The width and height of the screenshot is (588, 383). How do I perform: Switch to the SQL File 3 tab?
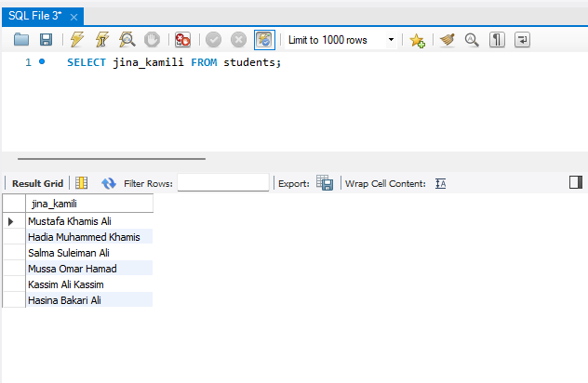(34, 16)
